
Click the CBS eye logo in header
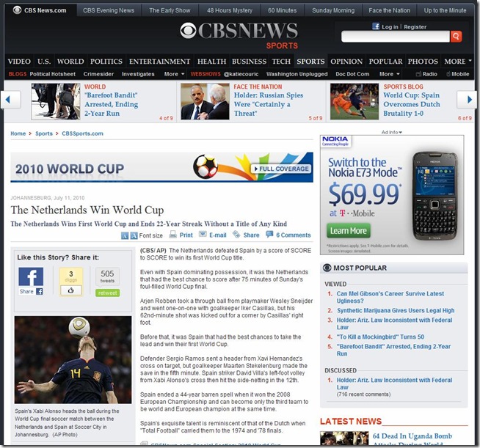pos(189,31)
